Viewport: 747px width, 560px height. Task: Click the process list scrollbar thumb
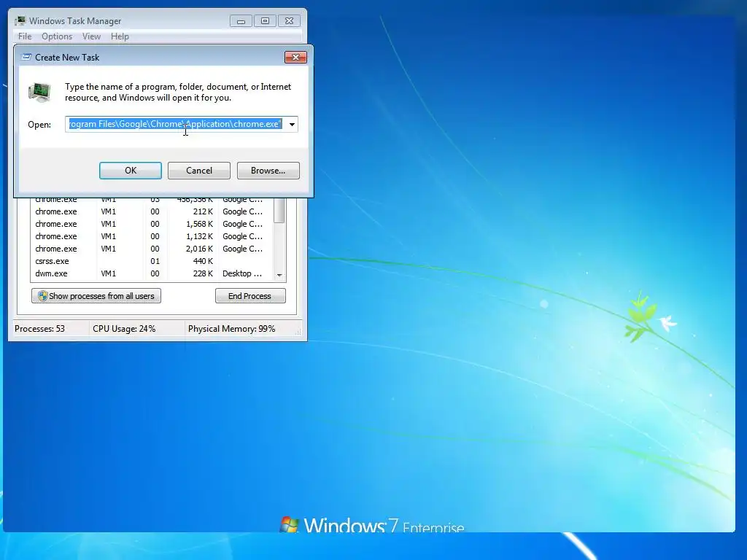[279, 210]
